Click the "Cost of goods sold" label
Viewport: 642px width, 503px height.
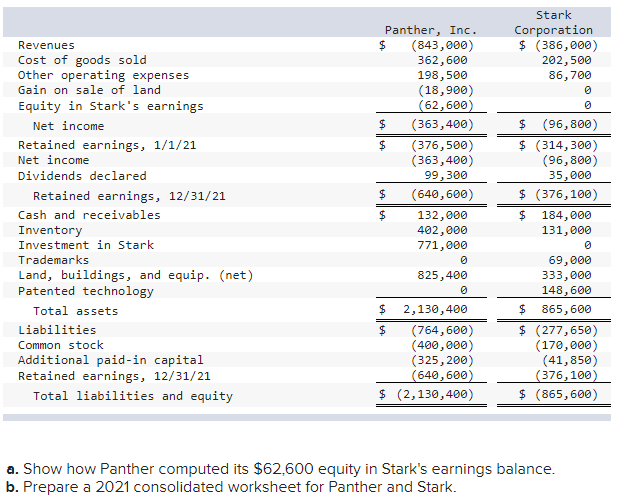coord(82,60)
